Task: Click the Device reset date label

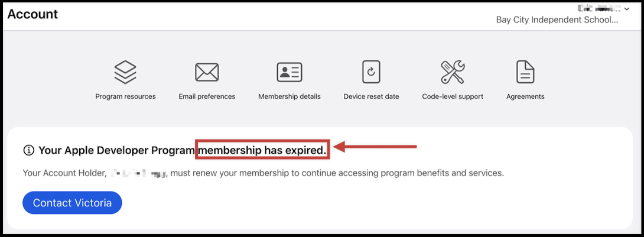Action: click(371, 96)
